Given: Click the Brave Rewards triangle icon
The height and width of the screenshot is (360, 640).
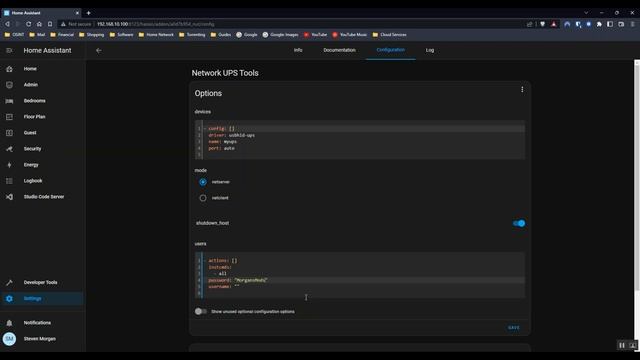Looking at the screenshot, I should click(553, 24).
